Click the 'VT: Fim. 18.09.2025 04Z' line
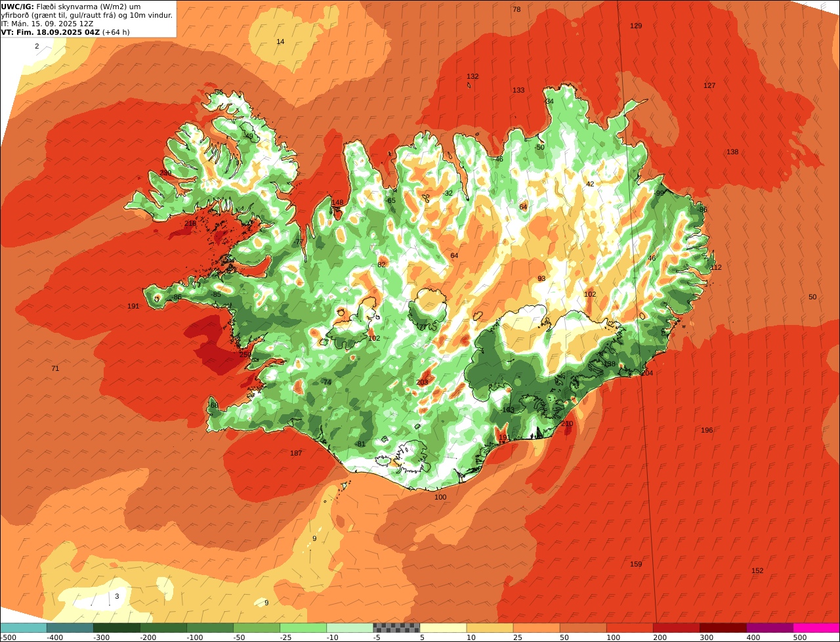 point(50,32)
